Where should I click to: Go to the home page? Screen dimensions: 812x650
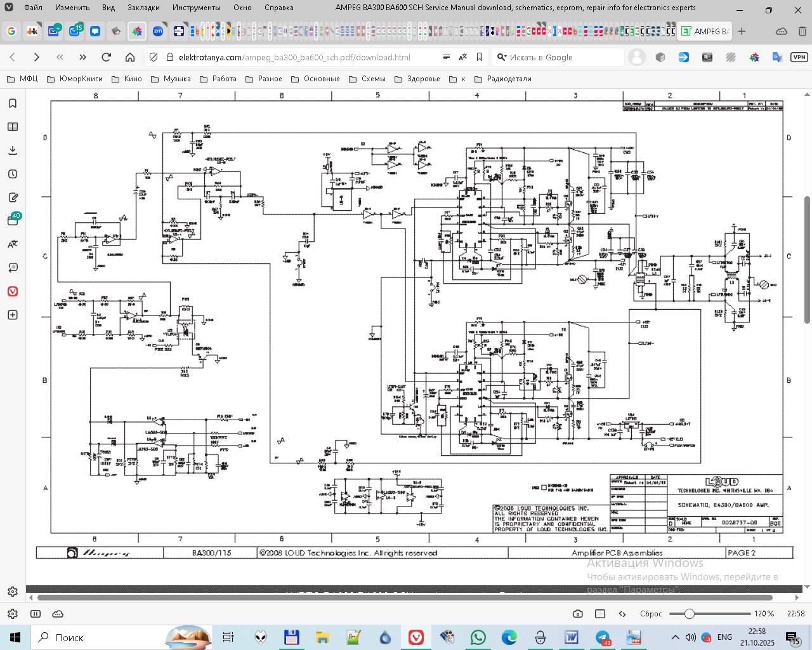pyautogui.click(x=130, y=57)
